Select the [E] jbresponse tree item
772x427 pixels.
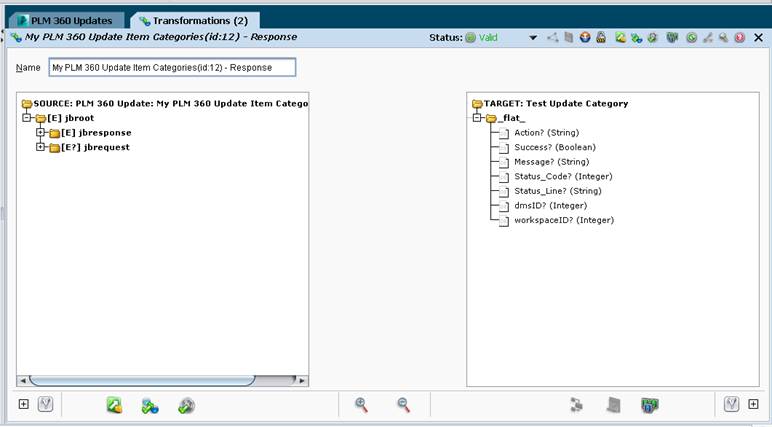coord(90,132)
